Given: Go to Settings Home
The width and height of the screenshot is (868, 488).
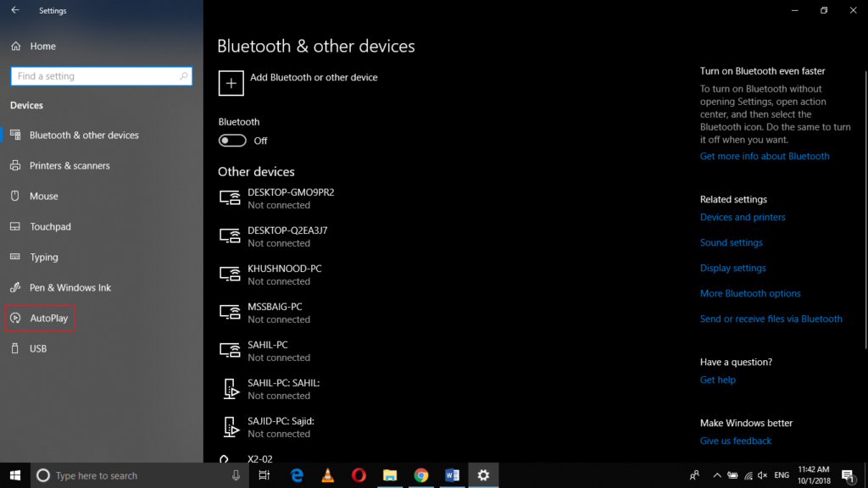Looking at the screenshot, I should pyautogui.click(x=41, y=46).
